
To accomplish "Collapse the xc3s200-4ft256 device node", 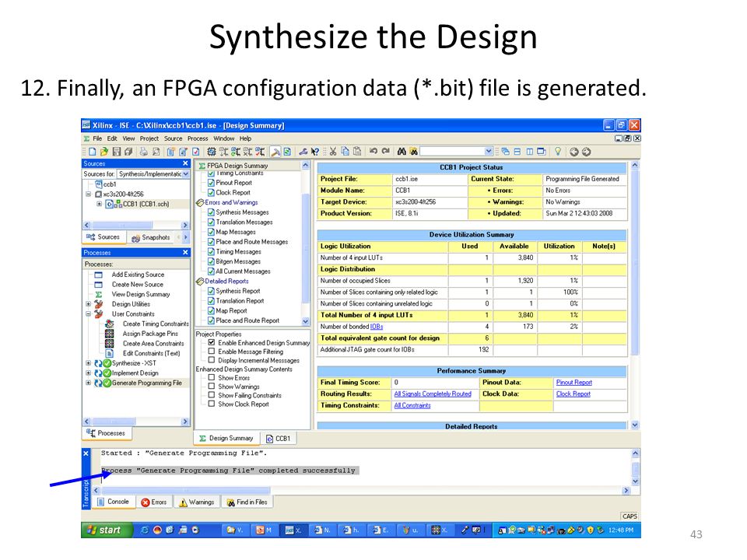I will [88, 194].
